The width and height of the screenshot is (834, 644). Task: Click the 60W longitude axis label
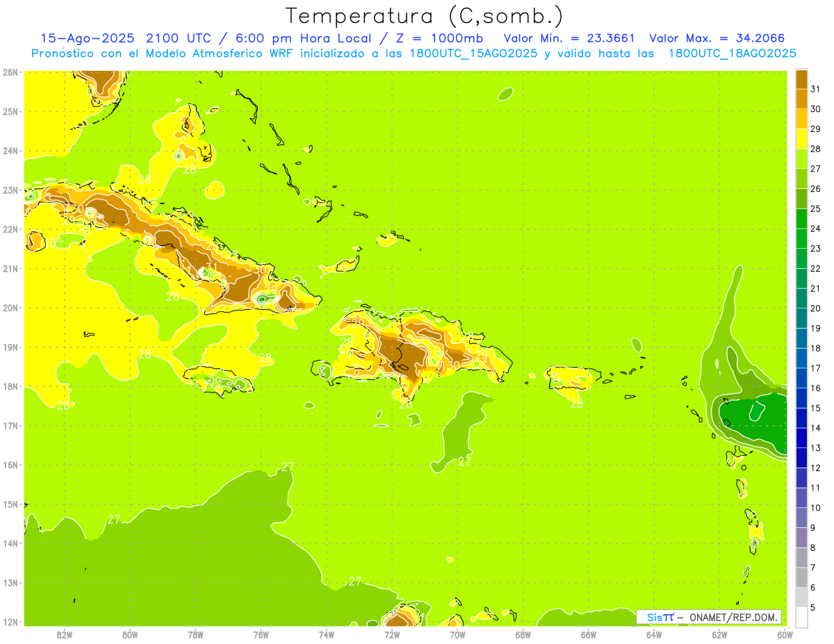pyautogui.click(x=785, y=634)
